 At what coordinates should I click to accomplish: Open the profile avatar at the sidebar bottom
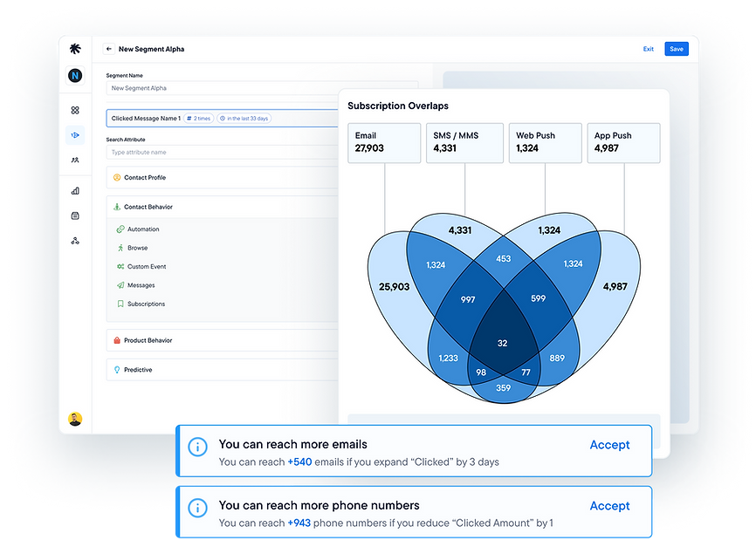pyautogui.click(x=76, y=417)
